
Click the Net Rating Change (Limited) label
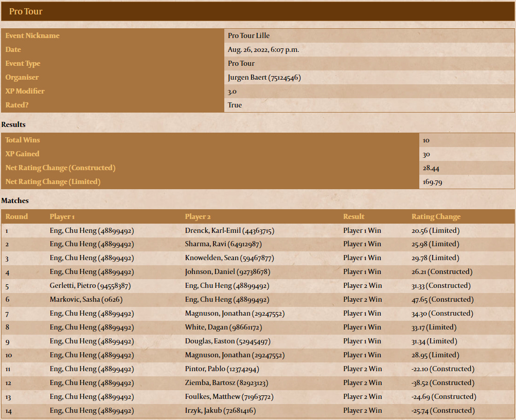[53, 181]
